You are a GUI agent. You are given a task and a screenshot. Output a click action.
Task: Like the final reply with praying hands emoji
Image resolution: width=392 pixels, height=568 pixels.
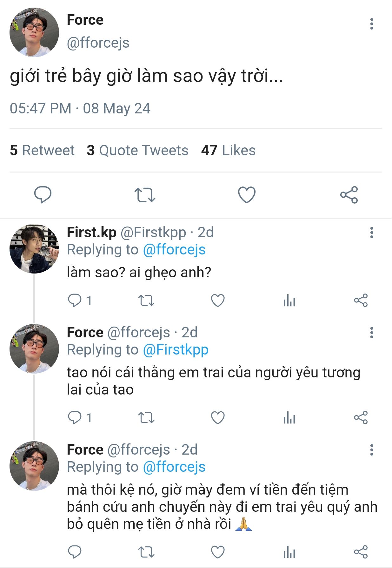218,552
